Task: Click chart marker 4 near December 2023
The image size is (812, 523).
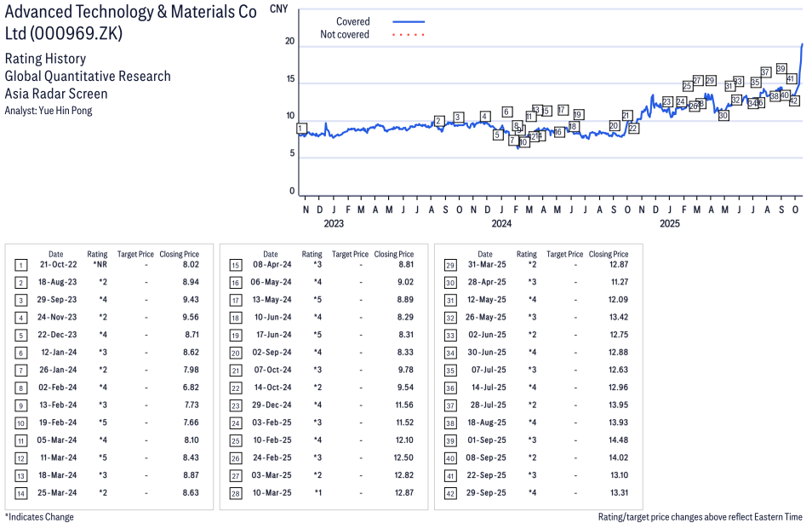Action: click(484, 117)
